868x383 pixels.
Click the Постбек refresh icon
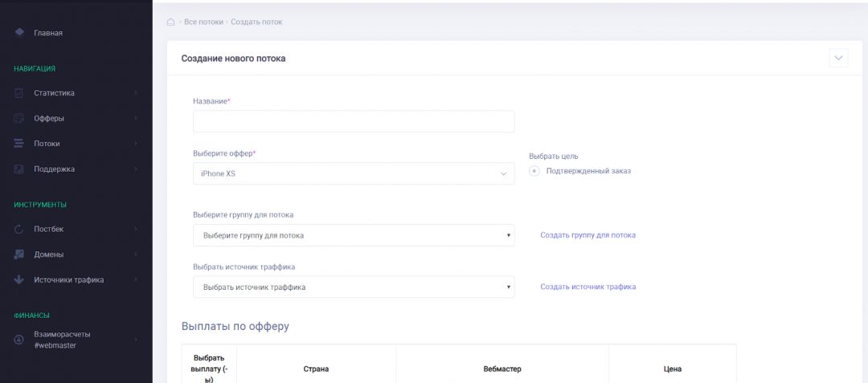click(x=19, y=230)
